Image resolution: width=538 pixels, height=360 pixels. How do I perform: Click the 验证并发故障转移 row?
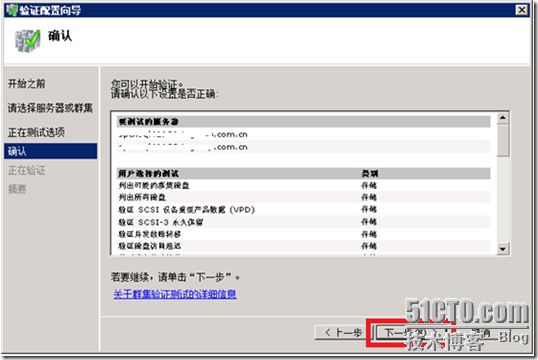tap(304, 234)
